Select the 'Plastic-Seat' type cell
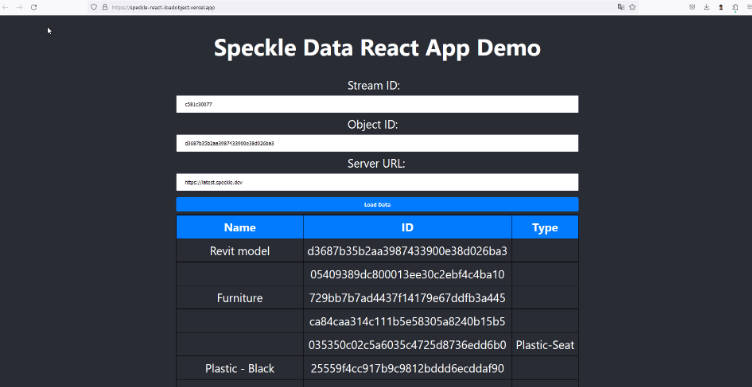The width and height of the screenshot is (752, 387). click(545, 345)
